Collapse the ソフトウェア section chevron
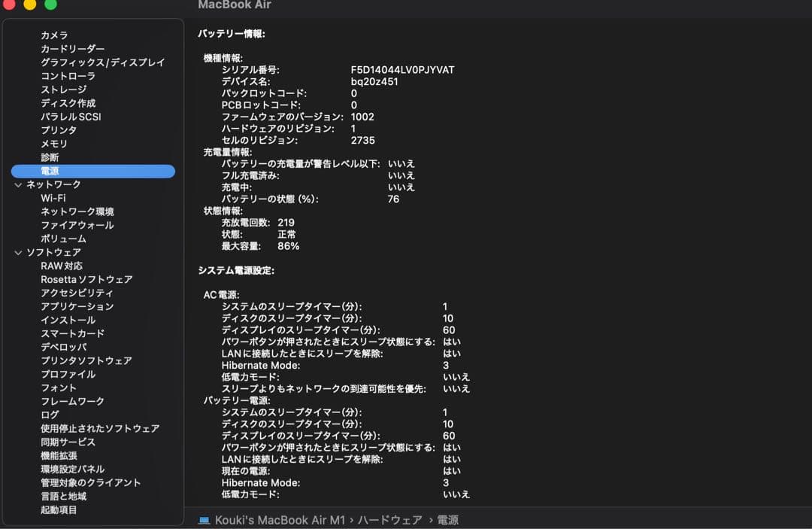The height and width of the screenshot is (529, 812). coord(18,253)
